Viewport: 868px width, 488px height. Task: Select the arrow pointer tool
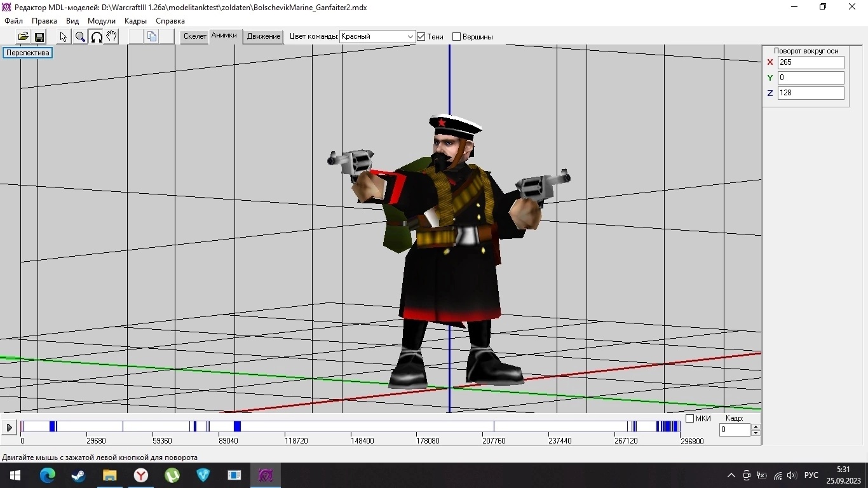coord(64,37)
